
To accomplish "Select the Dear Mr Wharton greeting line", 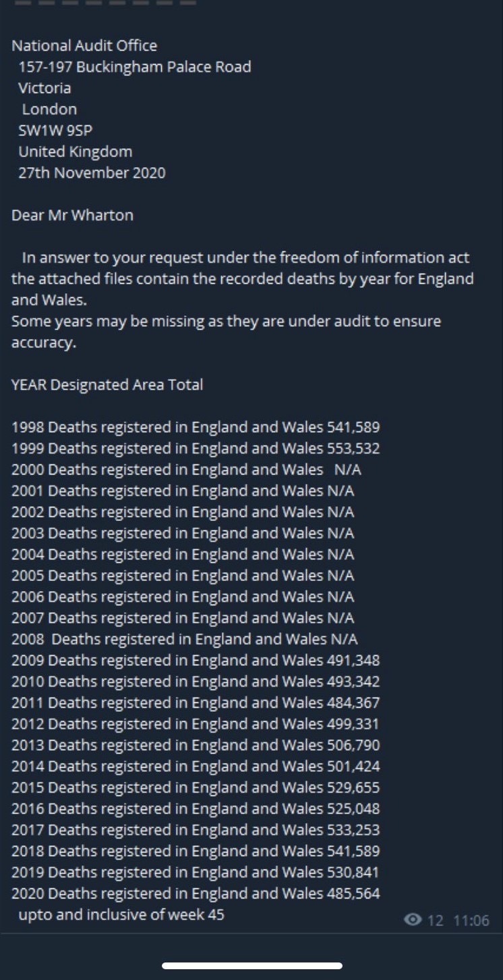I will tap(71, 215).
